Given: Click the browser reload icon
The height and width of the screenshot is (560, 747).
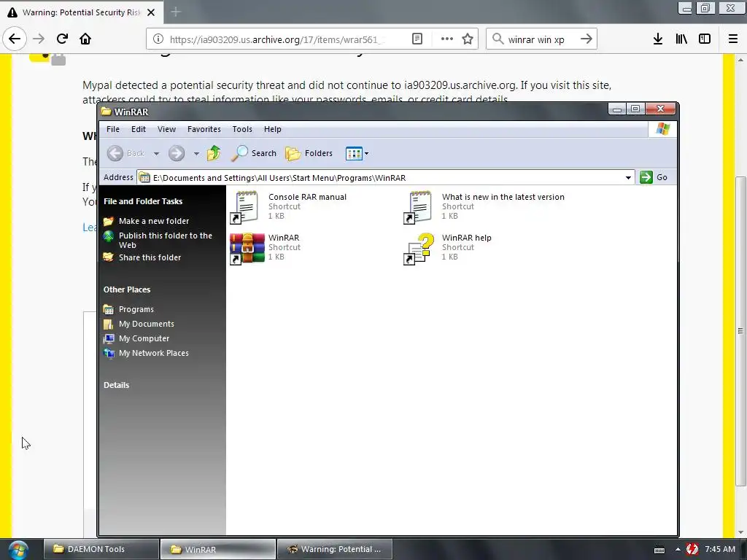Looking at the screenshot, I should (x=62, y=39).
